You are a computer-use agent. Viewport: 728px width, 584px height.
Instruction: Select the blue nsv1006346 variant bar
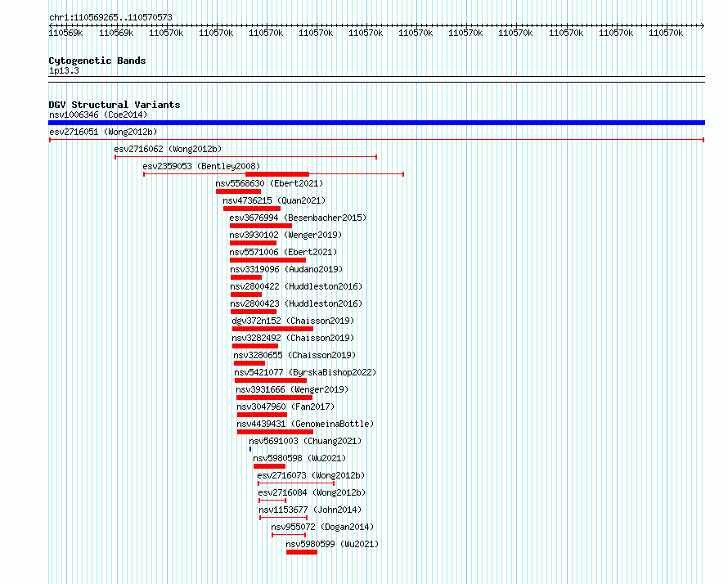tap(376, 123)
